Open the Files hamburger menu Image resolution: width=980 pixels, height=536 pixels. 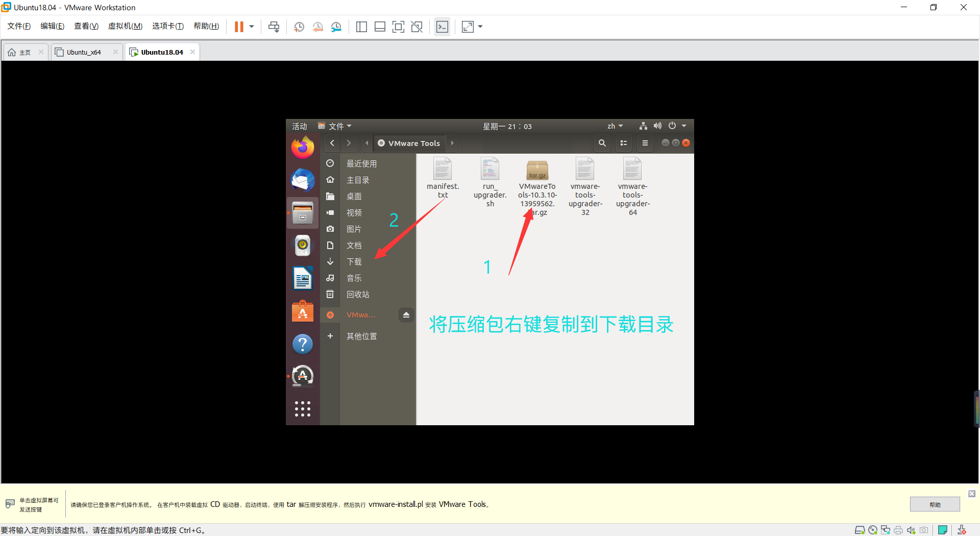(x=645, y=143)
